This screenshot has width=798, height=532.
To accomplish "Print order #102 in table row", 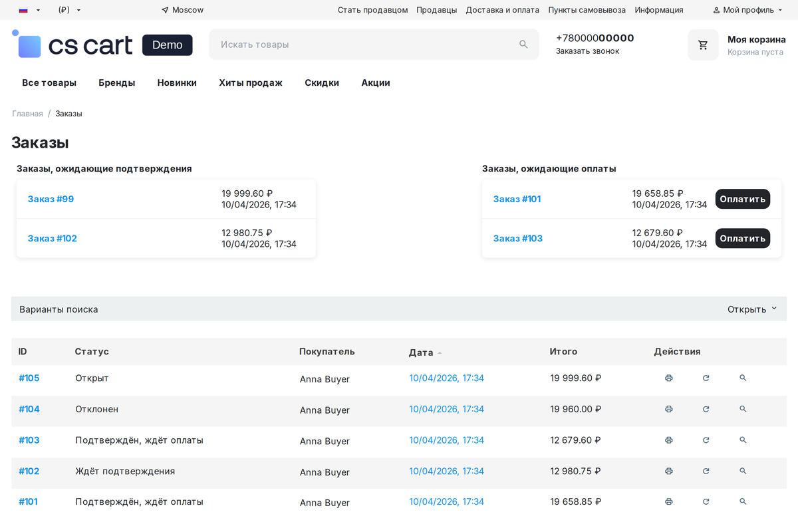I will pyautogui.click(x=668, y=471).
